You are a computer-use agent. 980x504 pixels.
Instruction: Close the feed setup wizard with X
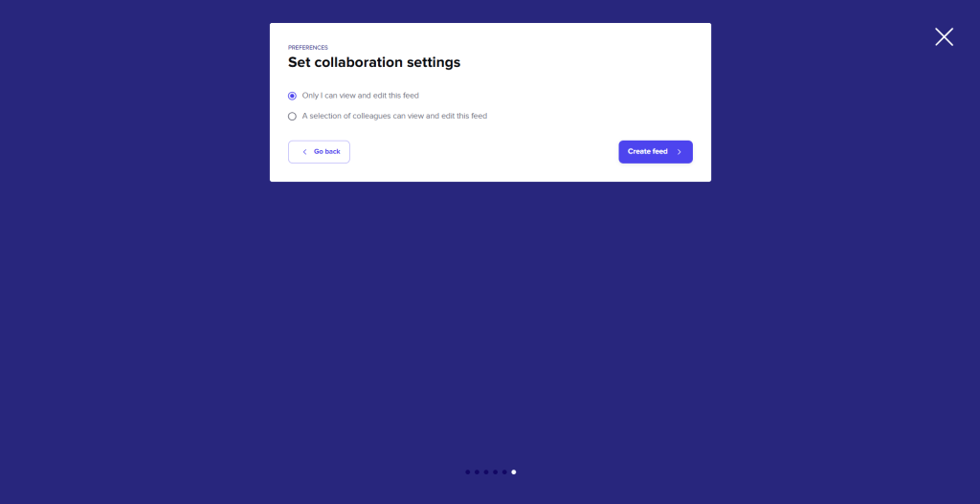click(x=944, y=37)
